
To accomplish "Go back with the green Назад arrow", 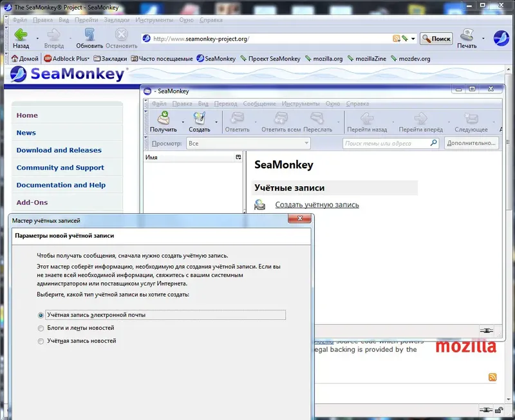I will [21, 35].
